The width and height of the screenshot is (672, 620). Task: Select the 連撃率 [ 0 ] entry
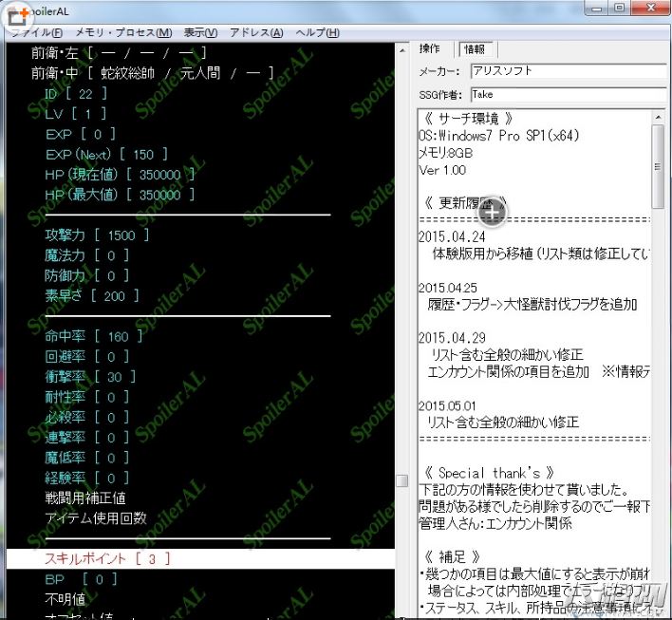pyautogui.click(x=86, y=438)
